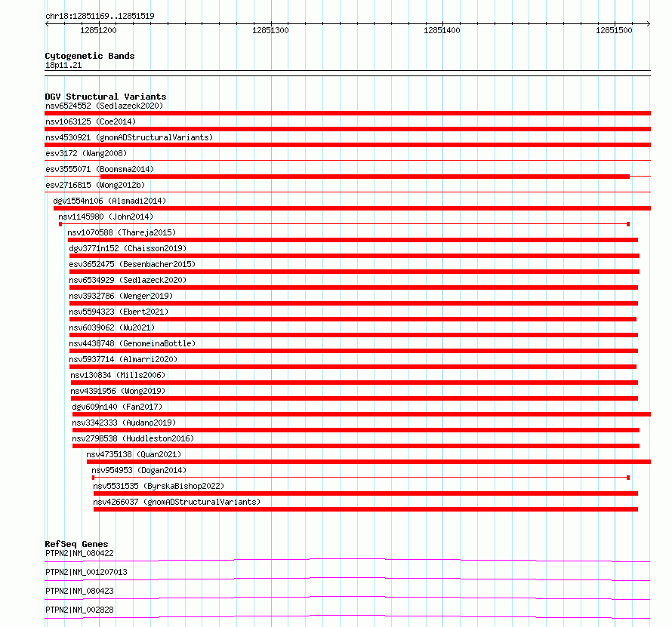The height and width of the screenshot is (627, 672).
Task: Click nsv4391956 (Wong2019) label
Action: click(118, 391)
